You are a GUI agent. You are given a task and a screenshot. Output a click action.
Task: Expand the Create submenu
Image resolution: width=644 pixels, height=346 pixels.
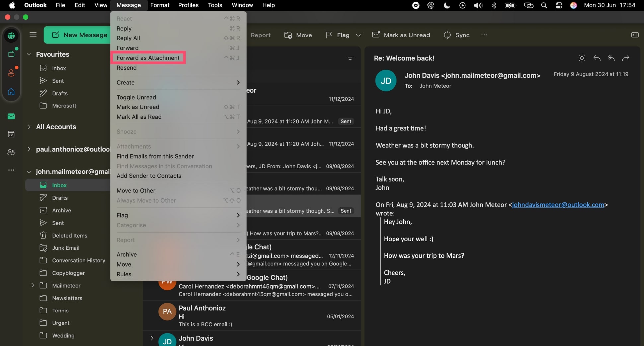178,82
